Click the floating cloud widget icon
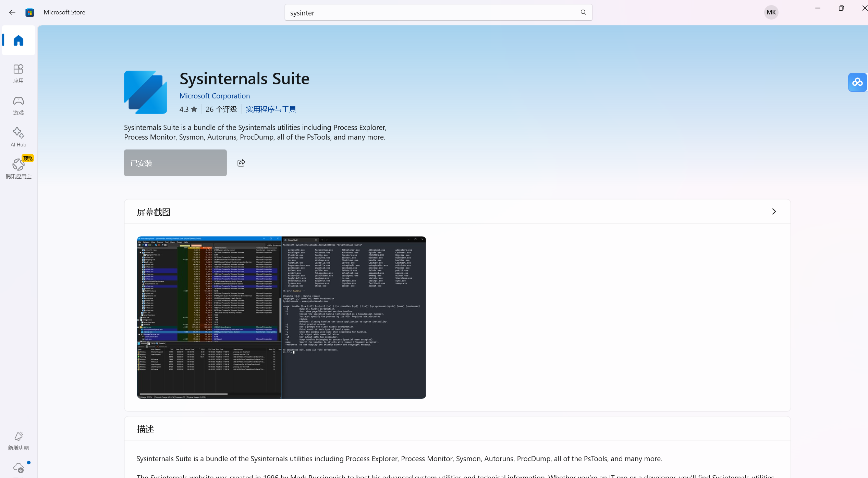The width and height of the screenshot is (868, 478). (x=858, y=82)
